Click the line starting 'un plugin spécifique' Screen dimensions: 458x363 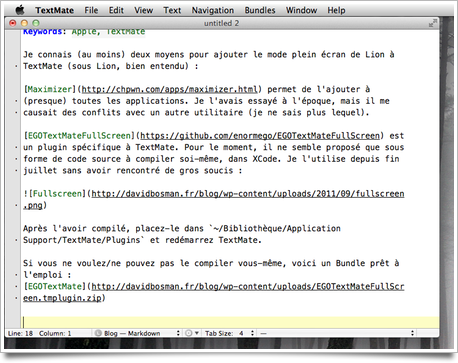(x=213, y=147)
